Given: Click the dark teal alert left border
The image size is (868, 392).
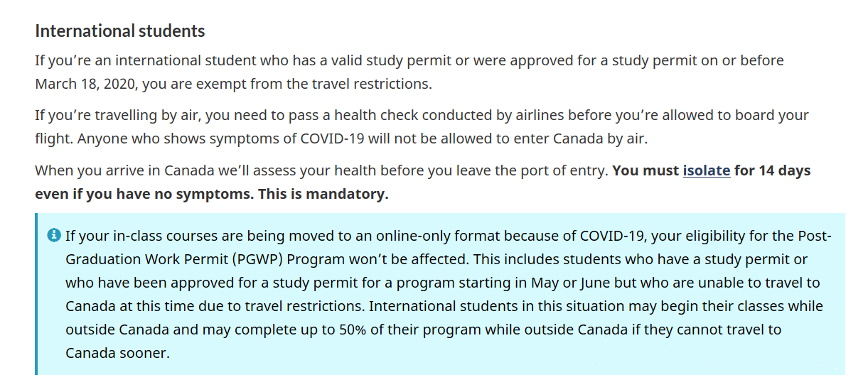Looking at the screenshot, I should coord(36,293).
